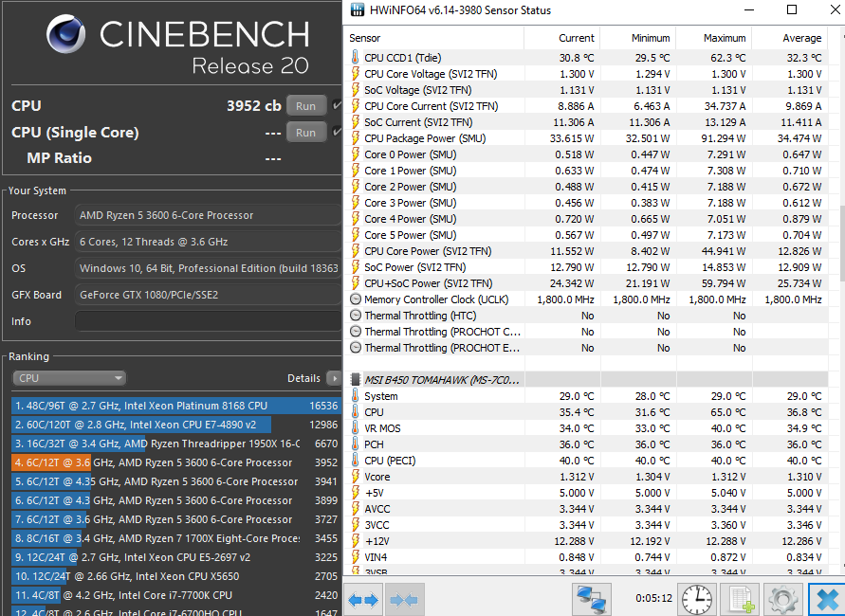Click the blue X icon in HWiNFO toolbar

[x=827, y=599]
